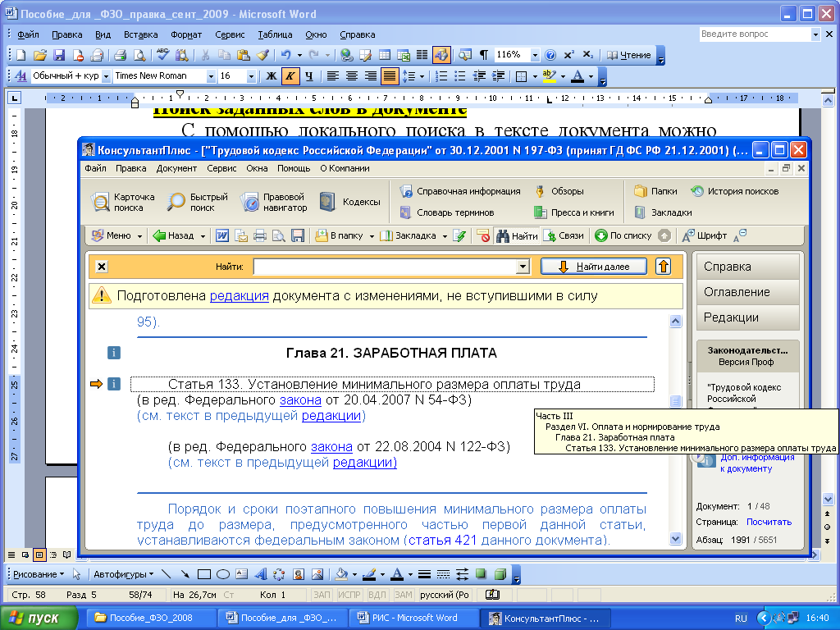Screen dimensions: 840x630
Task: Toggle bold Ж in Word
Action: click(272, 76)
